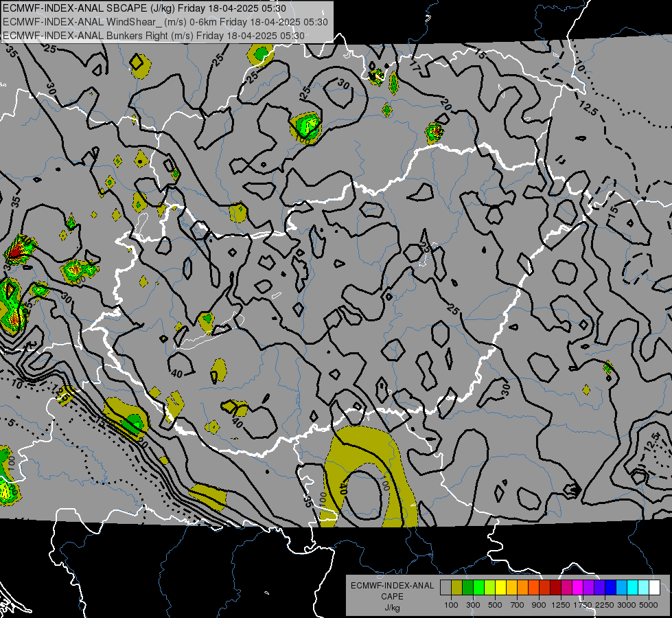Viewport: 672px width, 618px height.
Task: Select the olive CAPE legend swatch
Action: coord(457,588)
